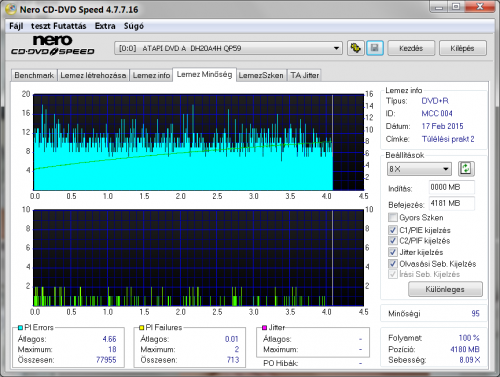The image size is (500, 377).
Task: Click the drive options icon next to the drive selector
Action: click(355, 48)
